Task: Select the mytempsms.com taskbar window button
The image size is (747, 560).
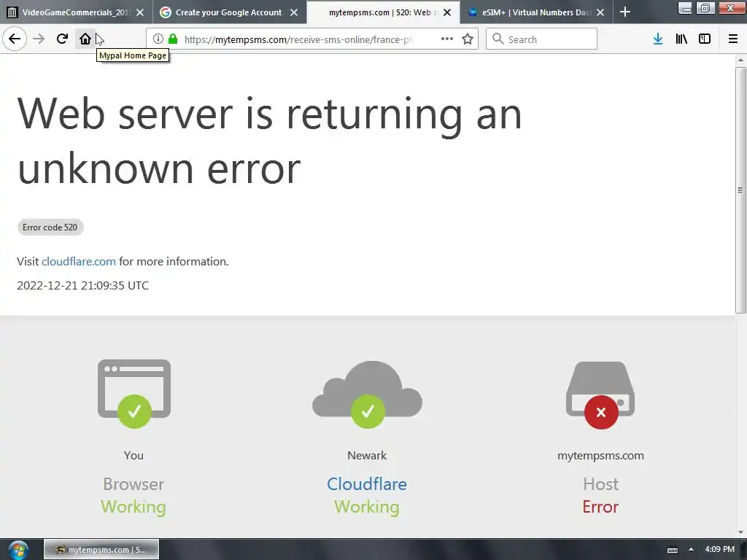Action: 101,550
